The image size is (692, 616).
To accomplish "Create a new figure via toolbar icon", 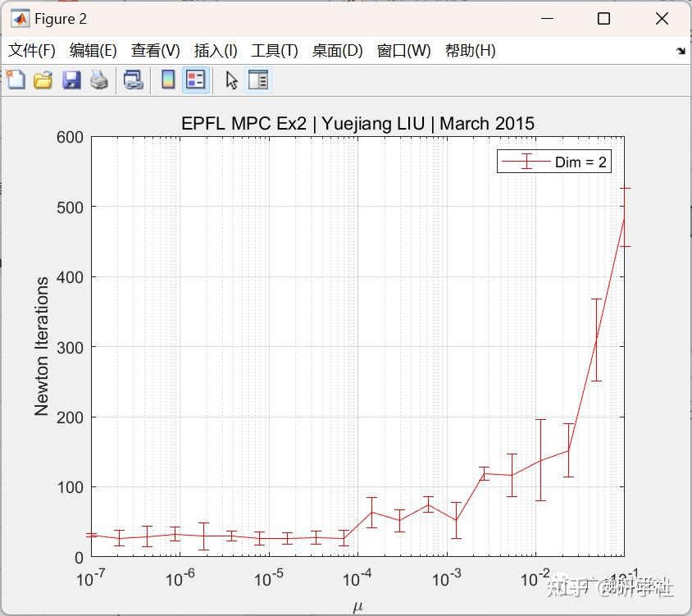I will 15,80.
